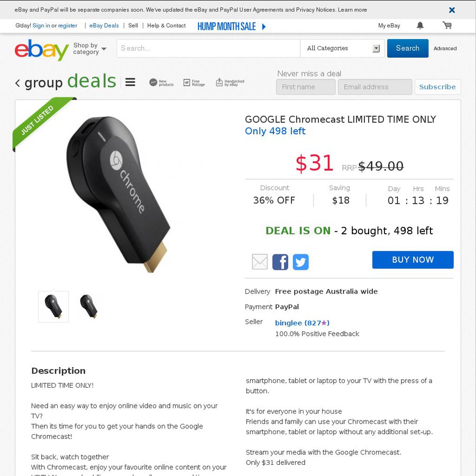The height and width of the screenshot is (476, 476).
Task: Filter by New products icon
Action: pyautogui.click(x=161, y=83)
